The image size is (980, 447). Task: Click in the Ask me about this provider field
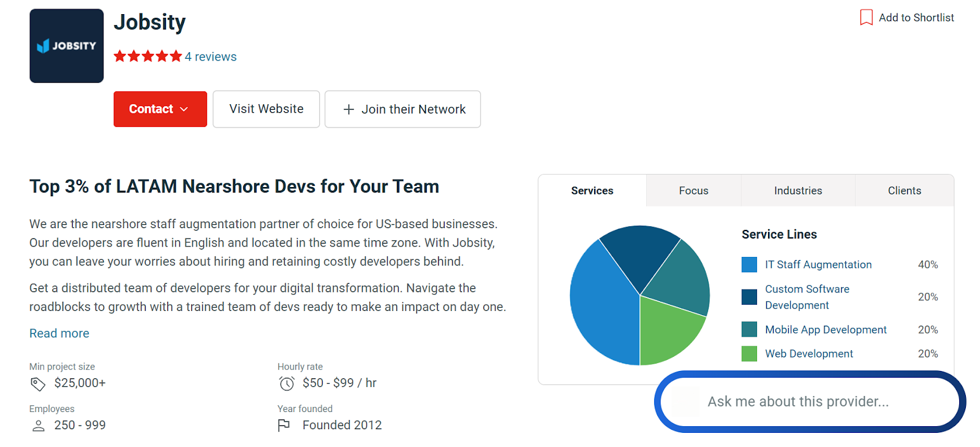tap(810, 402)
